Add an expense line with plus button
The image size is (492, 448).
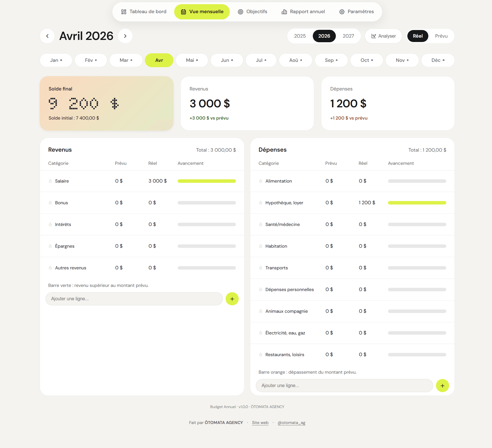(442, 386)
